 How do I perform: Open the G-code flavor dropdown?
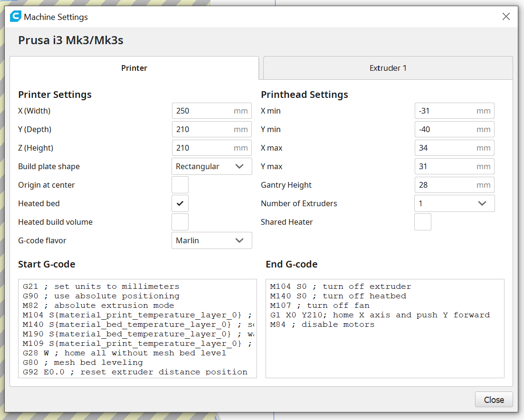(x=211, y=240)
